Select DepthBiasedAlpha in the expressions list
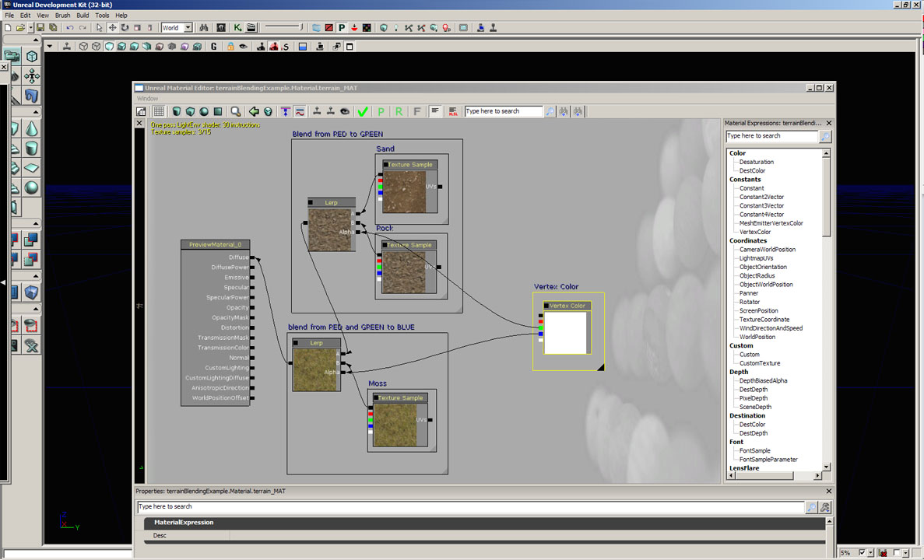The image size is (924, 560). [x=763, y=381]
